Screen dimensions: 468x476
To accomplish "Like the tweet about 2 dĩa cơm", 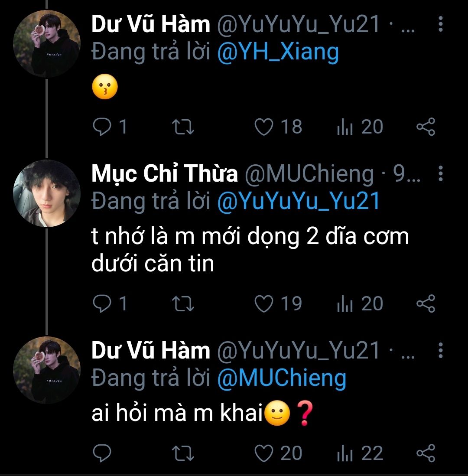I will [x=263, y=303].
